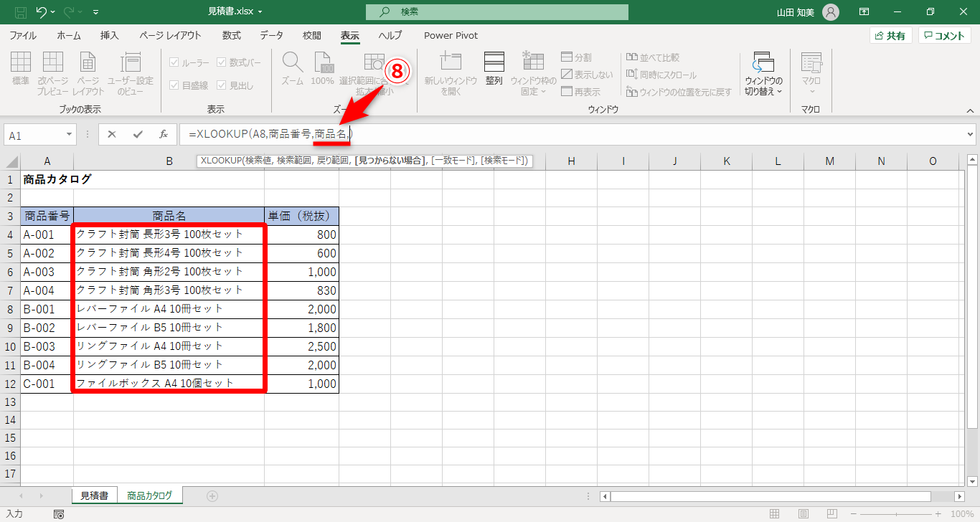Image resolution: width=980 pixels, height=522 pixels.
Task: Open the マクロ dropdown
Action: tap(811, 72)
